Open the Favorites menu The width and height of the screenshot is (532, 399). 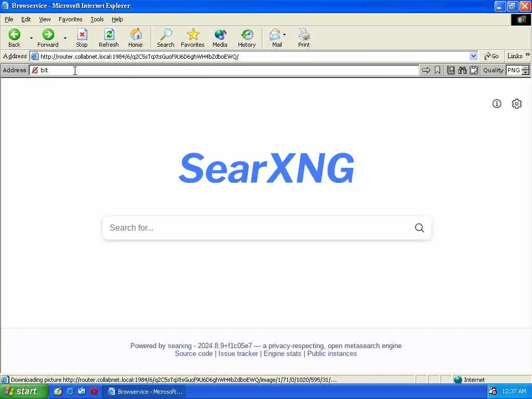[x=71, y=19]
